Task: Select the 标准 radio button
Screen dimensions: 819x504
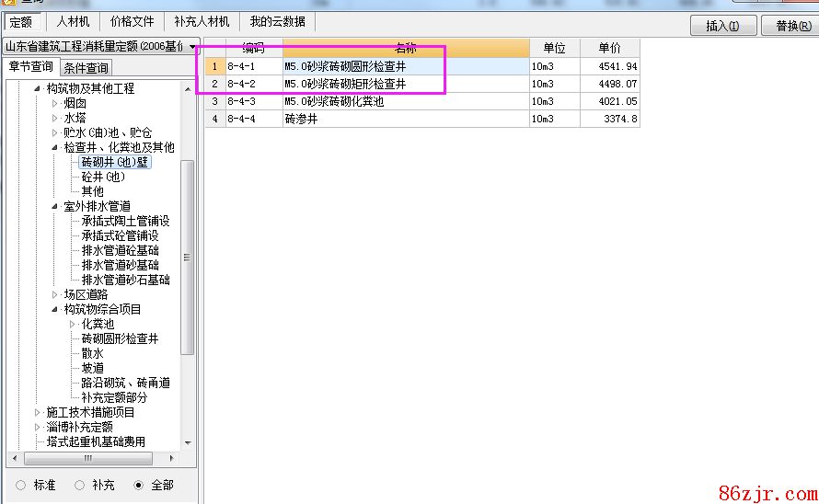Action: click(x=20, y=485)
